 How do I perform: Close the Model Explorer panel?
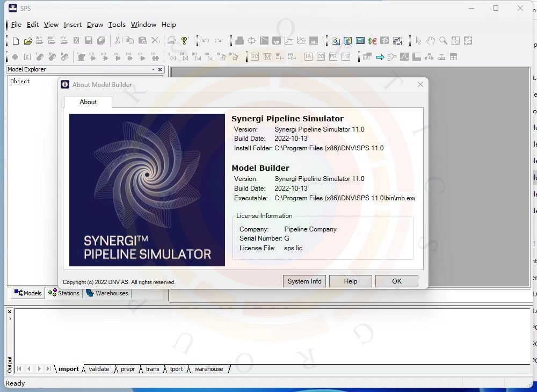(160, 69)
